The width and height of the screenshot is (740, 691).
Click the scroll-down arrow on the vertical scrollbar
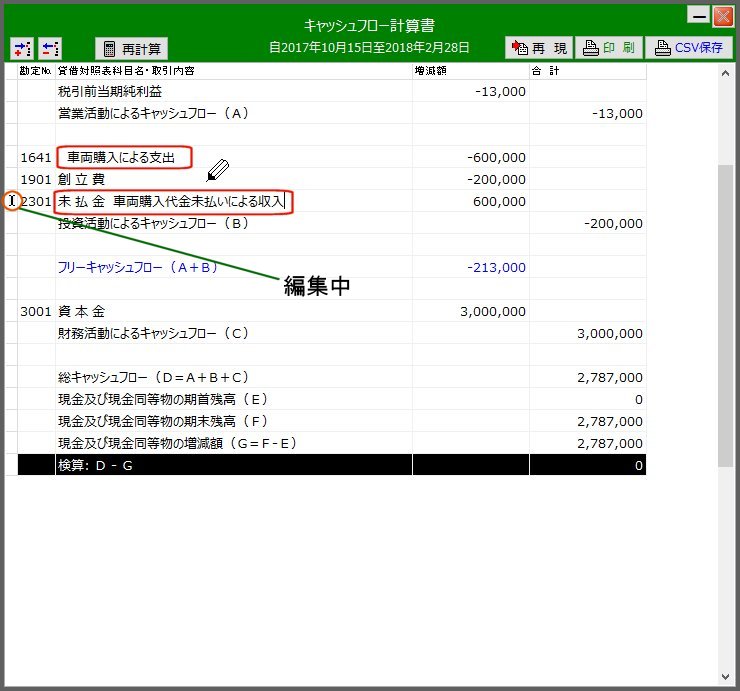726,677
